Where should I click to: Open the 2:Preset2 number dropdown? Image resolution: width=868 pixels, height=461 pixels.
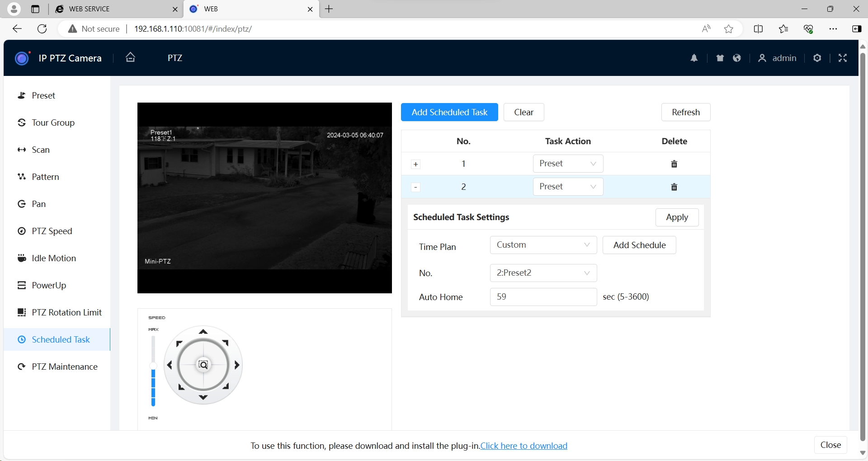coord(543,273)
